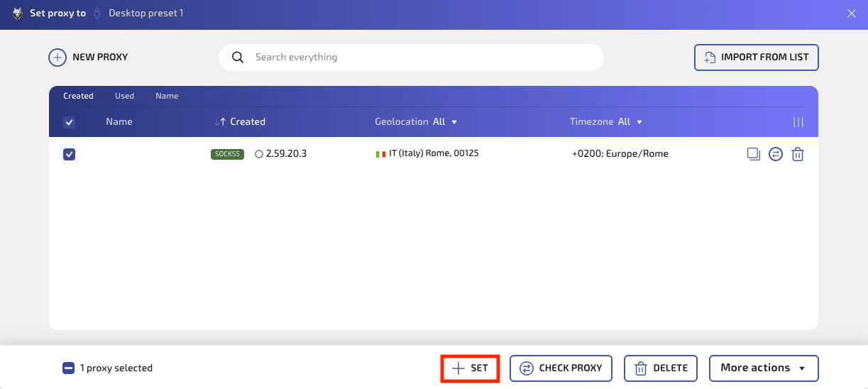Click the copy icon for proxy 2.59.20.3
This screenshot has height=389, width=868.
pyautogui.click(x=754, y=153)
